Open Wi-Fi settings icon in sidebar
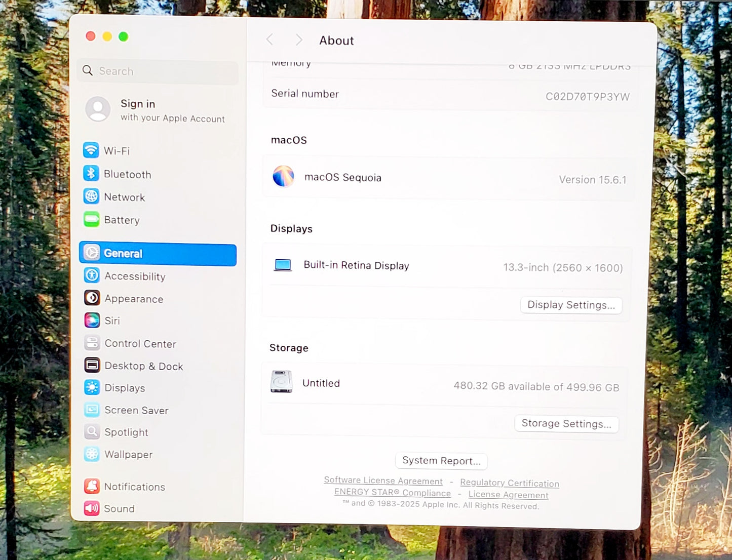 (91, 150)
